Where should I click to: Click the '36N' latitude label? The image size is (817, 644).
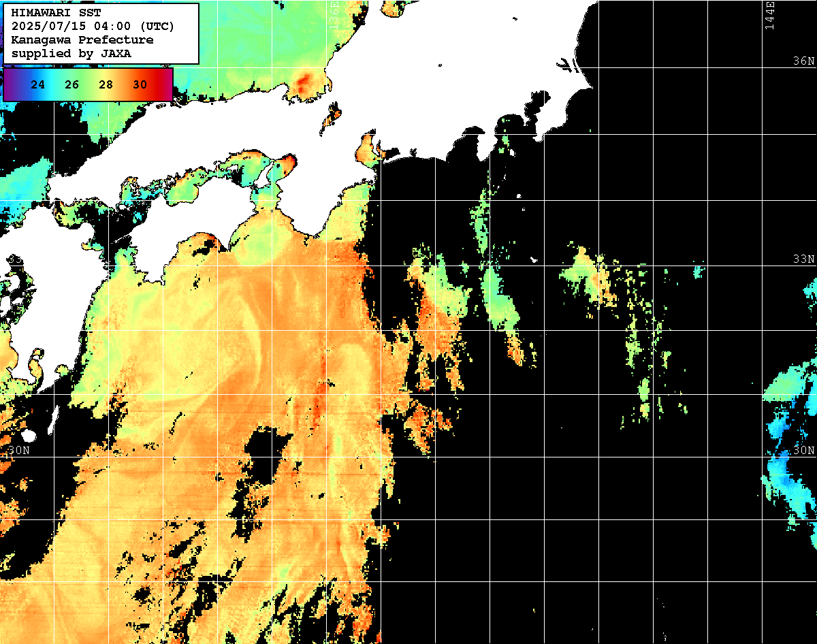pos(804,61)
